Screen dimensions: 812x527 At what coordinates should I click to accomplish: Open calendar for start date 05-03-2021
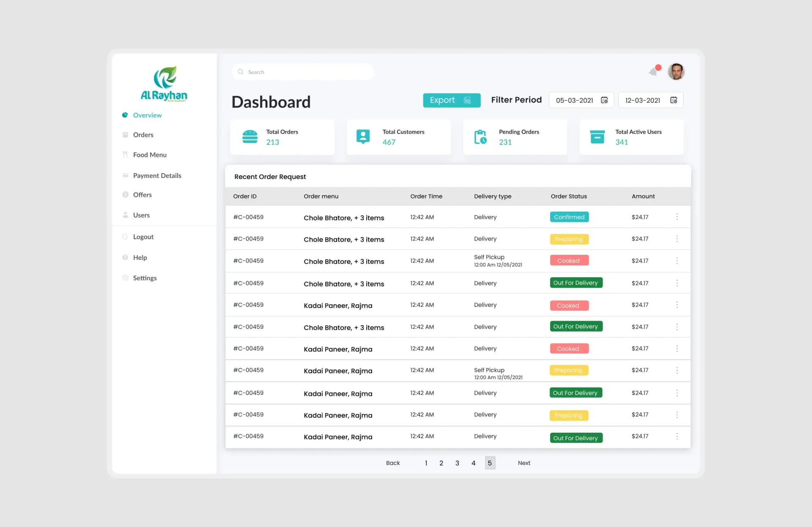point(604,100)
